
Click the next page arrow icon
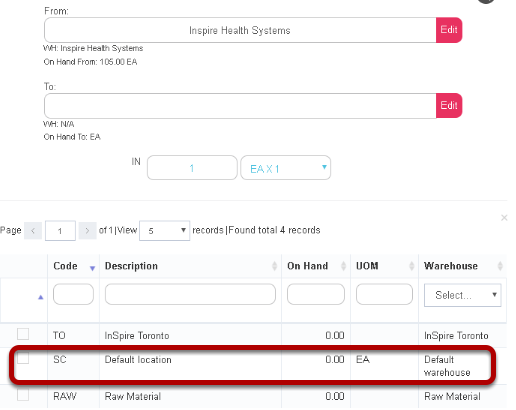point(87,231)
